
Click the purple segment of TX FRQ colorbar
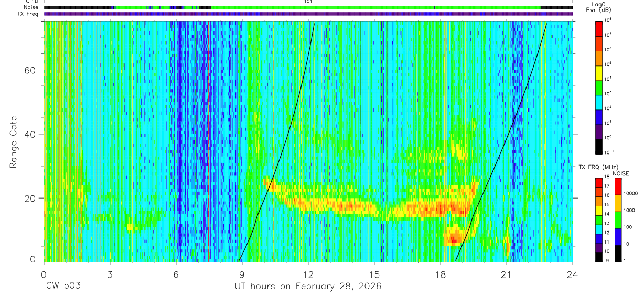click(x=599, y=247)
